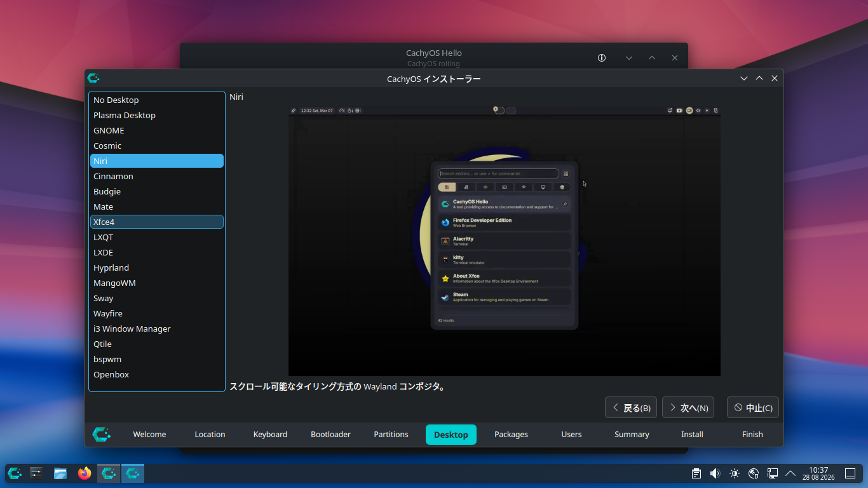
Task: Go to the Install step
Action: pos(693,435)
